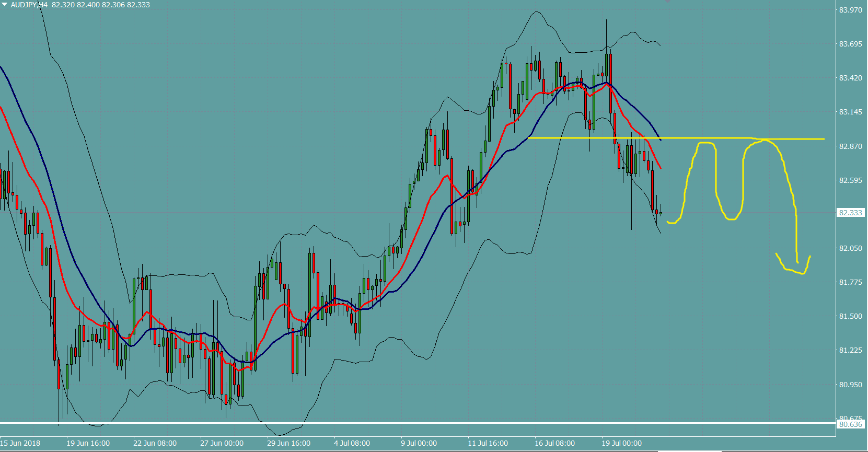Viewport: 868px width, 452px height.
Task: Click the 27 Jun 00:00 time label
Action: 222,443
